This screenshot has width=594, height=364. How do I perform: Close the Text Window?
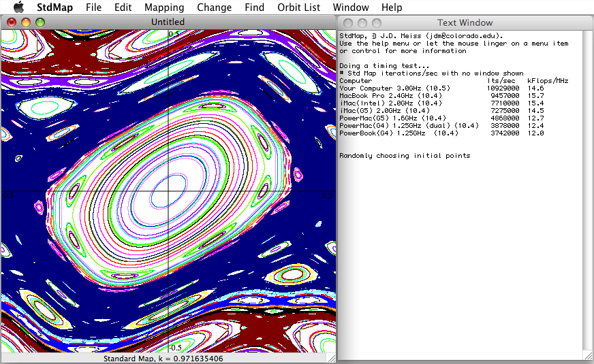coord(348,22)
